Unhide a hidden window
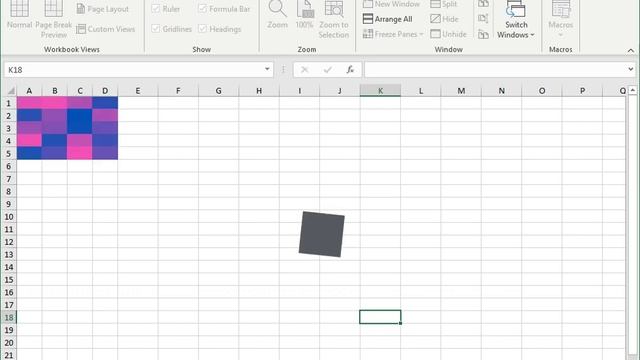The height and width of the screenshot is (360, 640). pyautogui.click(x=448, y=34)
